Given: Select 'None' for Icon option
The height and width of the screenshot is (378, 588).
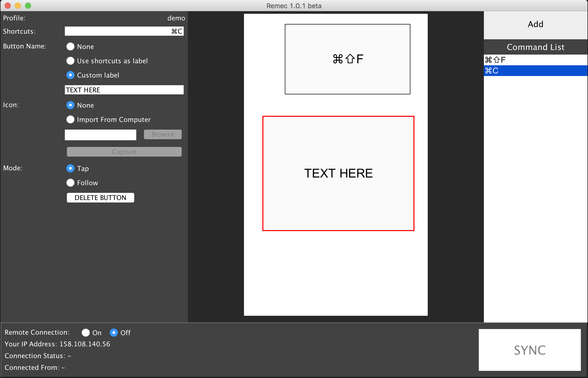Looking at the screenshot, I should (x=70, y=105).
